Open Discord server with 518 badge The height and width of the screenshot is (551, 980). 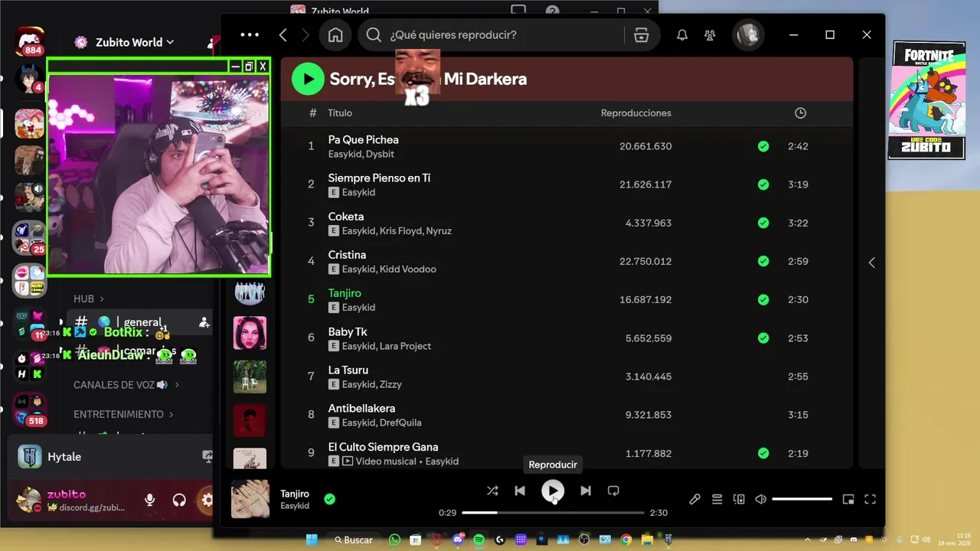tap(31, 409)
